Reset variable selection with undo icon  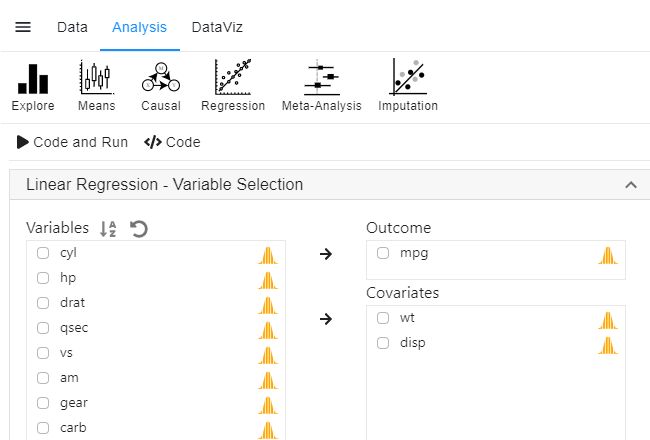pos(139,229)
